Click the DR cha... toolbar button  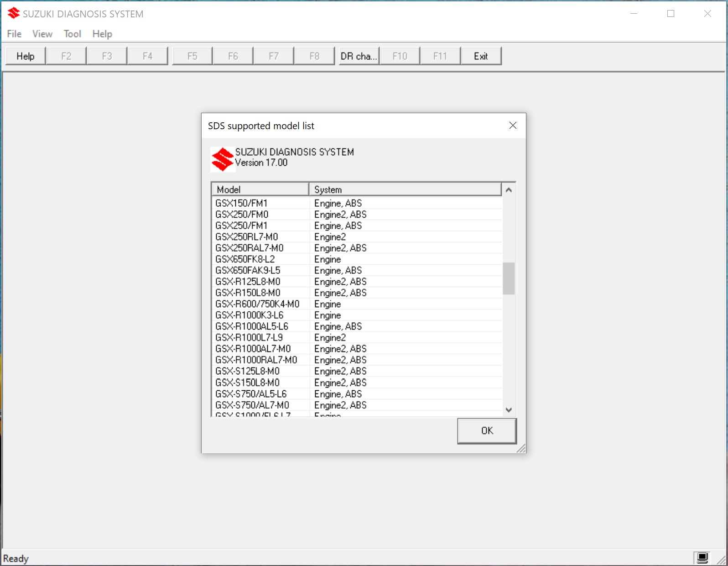359,56
